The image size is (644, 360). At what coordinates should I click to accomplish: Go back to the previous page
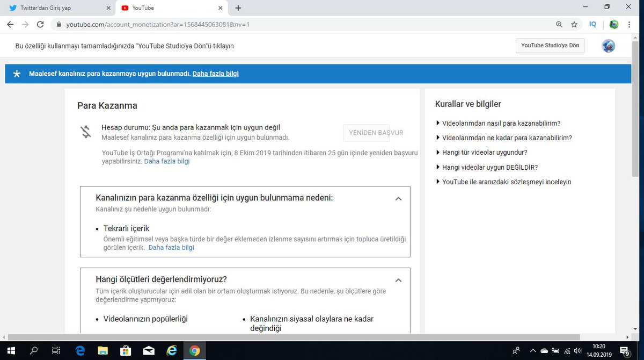tap(10, 24)
